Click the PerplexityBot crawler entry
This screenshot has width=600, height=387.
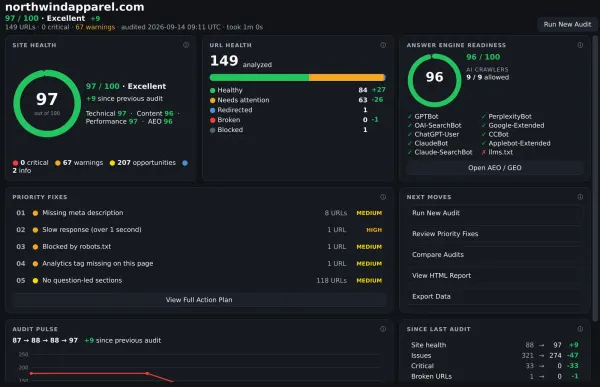(507, 116)
